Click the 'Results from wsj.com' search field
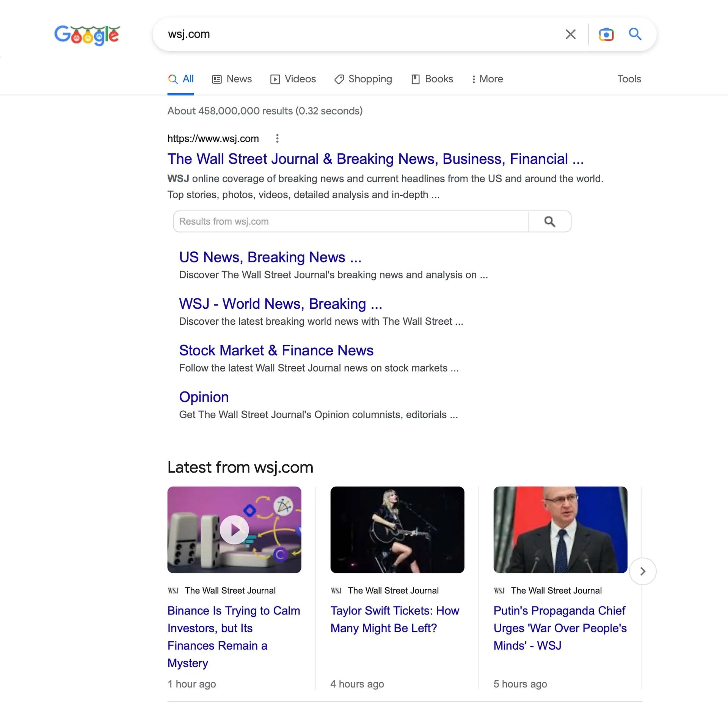 [x=350, y=221]
